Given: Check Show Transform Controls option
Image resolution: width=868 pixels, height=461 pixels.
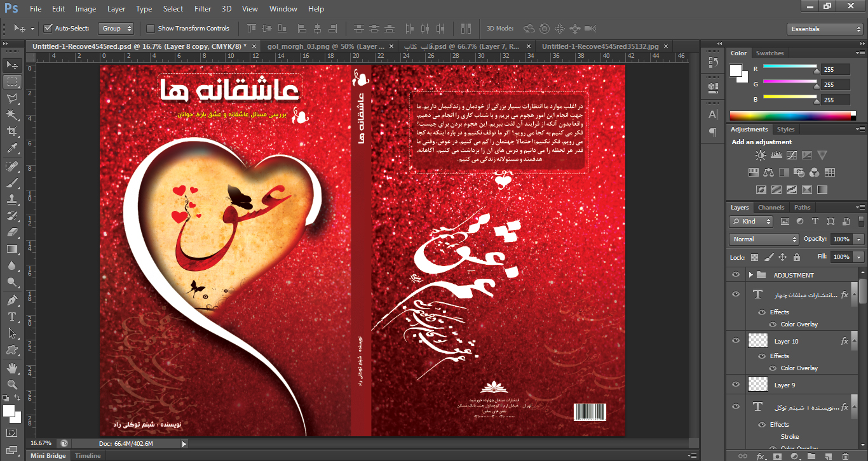Looking at the screenshot, I should (151, 29).
